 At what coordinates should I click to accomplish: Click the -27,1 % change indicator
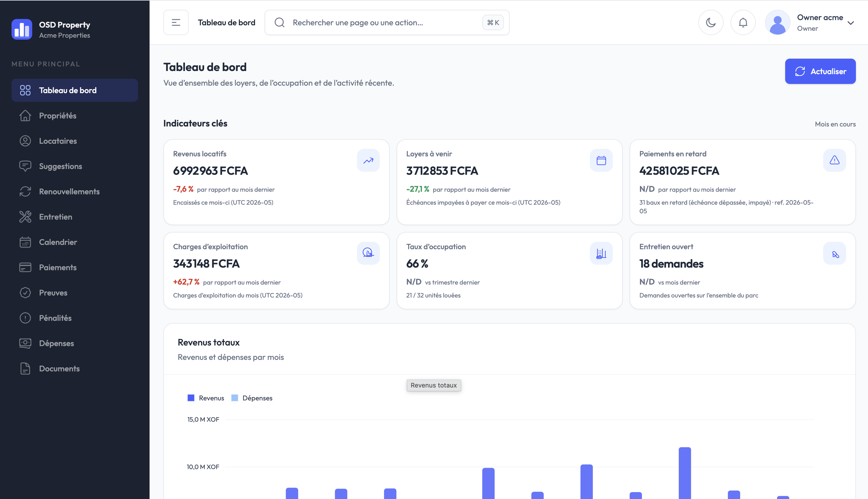(418, 189)
